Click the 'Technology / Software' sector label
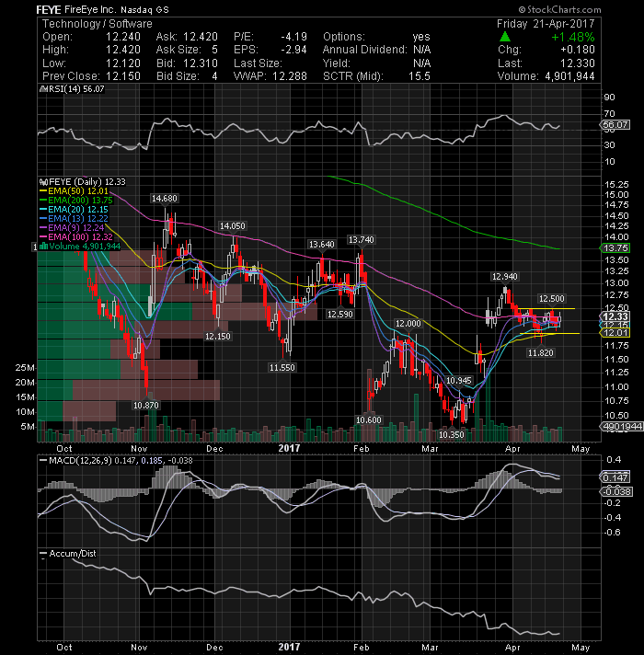The image size is (644, 655). click(x=98, y=24)
